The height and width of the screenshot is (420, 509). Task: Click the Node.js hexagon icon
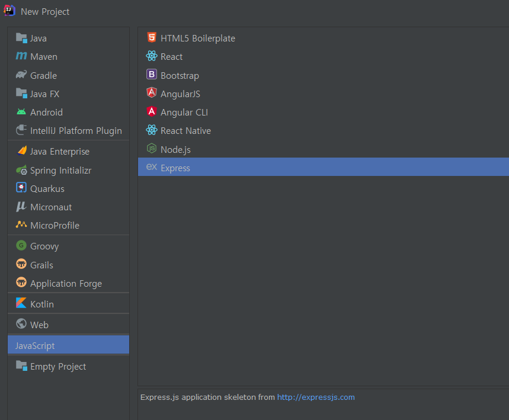[152, 149]
